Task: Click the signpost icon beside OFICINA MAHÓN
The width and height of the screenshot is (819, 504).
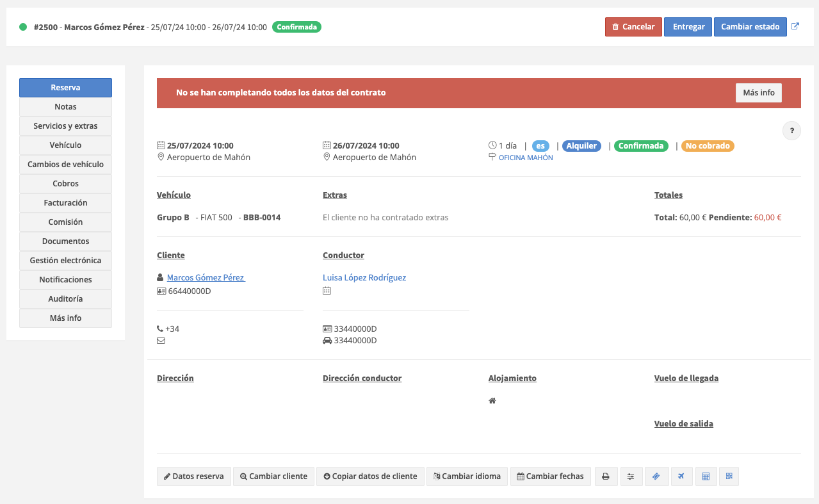Action: pyautogui.click(x=492, y=158)
